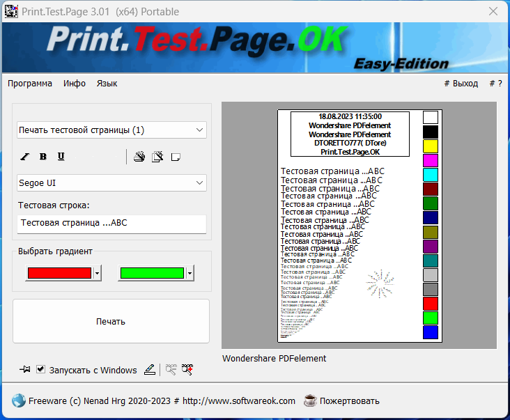Click the Тестовая строка text input field
The height and width of the screenshot is (420, 510).
(x=111, y=224)
